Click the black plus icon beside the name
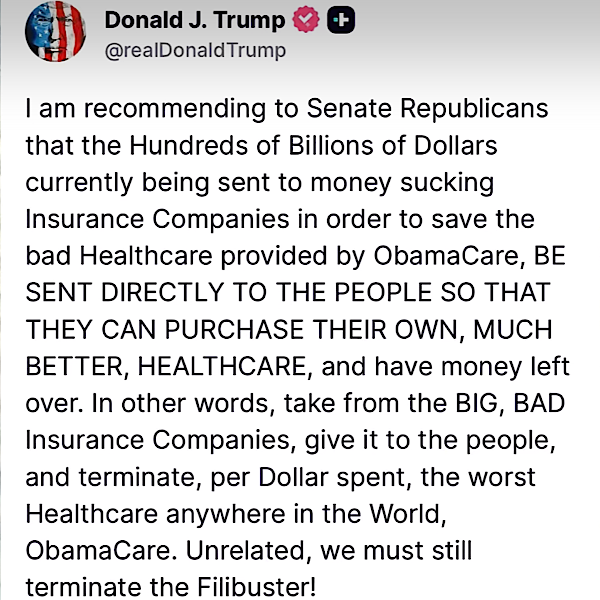 pyautogui.click(x=342, y=21)
